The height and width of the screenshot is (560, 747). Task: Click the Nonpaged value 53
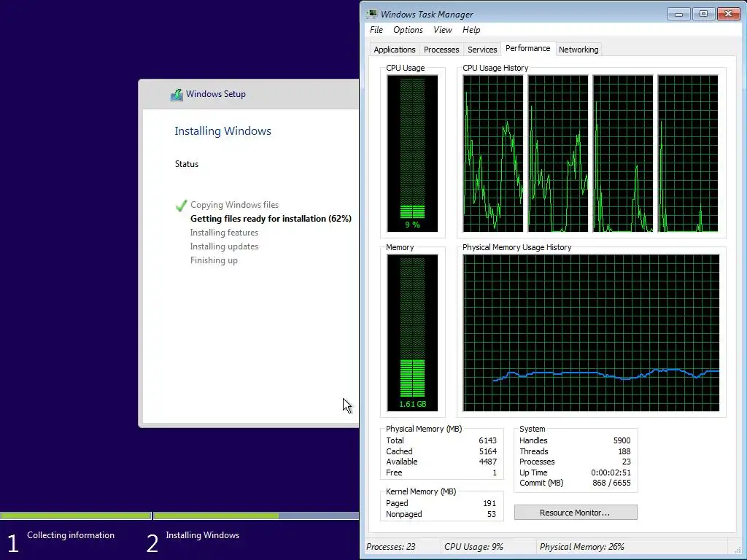point(491,514)
